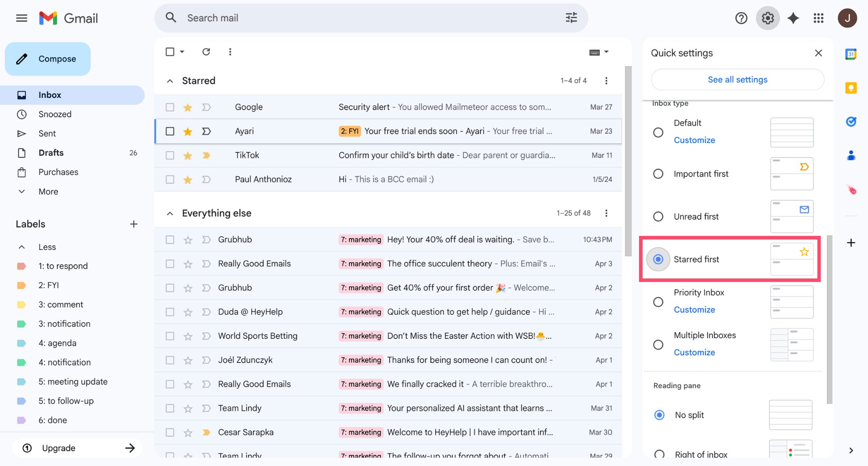Open the Gemini sparkle icon
Screen dimensions: 868x466
[x=793, y=18]
